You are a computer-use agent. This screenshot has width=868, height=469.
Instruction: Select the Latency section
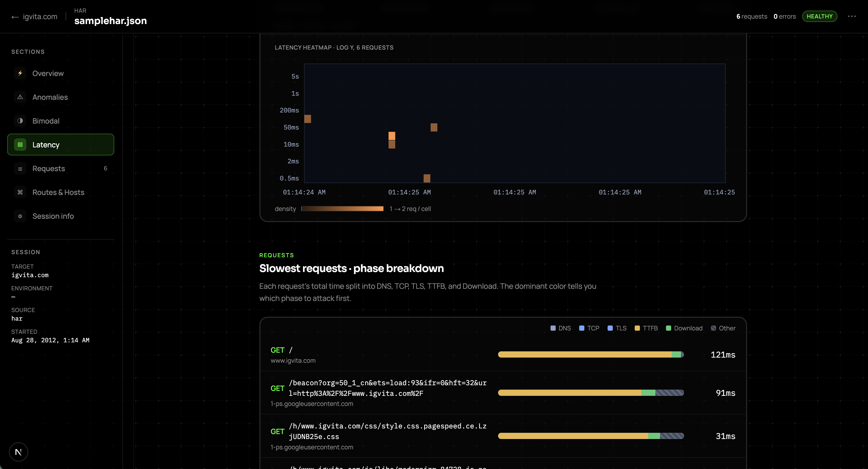pyautogui.click(x=61, y=145)
